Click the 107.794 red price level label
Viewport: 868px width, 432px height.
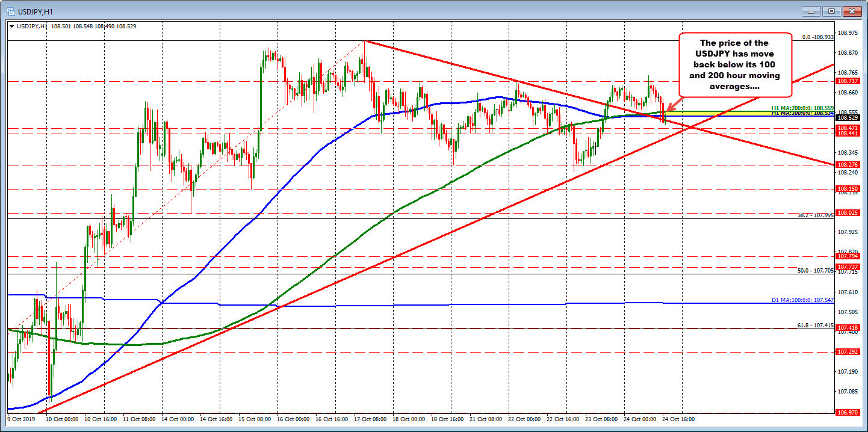click(848, 256)
